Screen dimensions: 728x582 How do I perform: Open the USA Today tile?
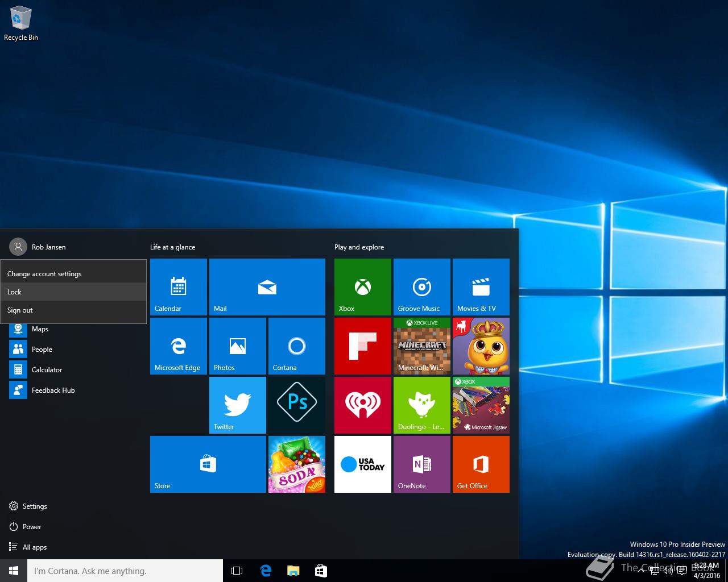pos(363,464)
